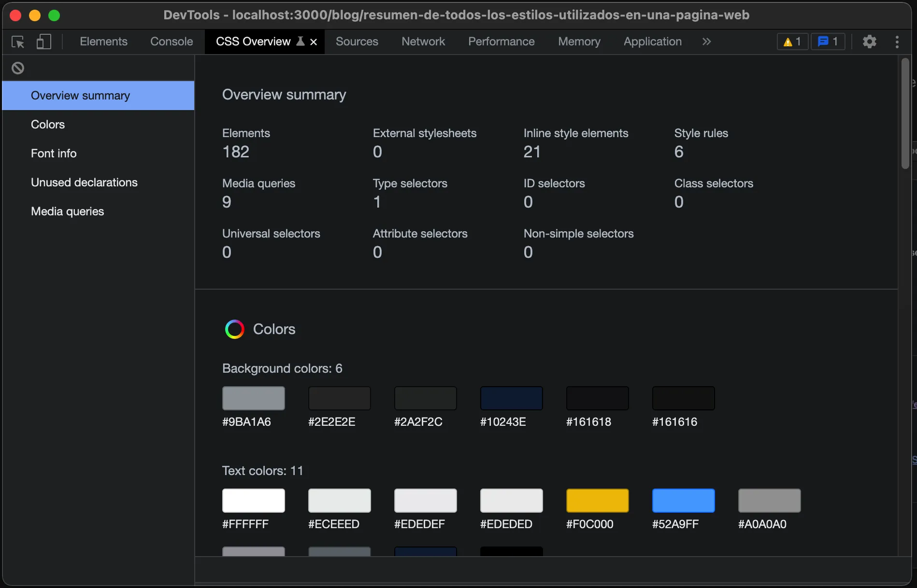Switch to the Network tab
917x588 pixels.
(423, 42)
